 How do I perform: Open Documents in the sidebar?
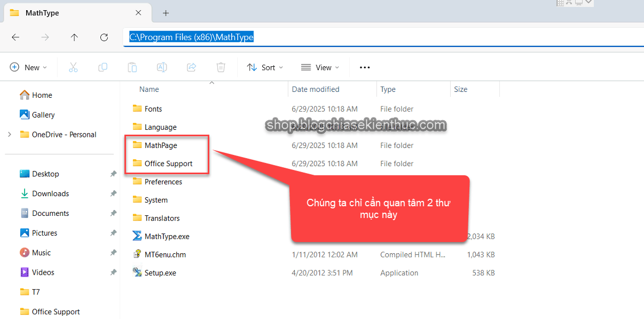coord(45,213)
